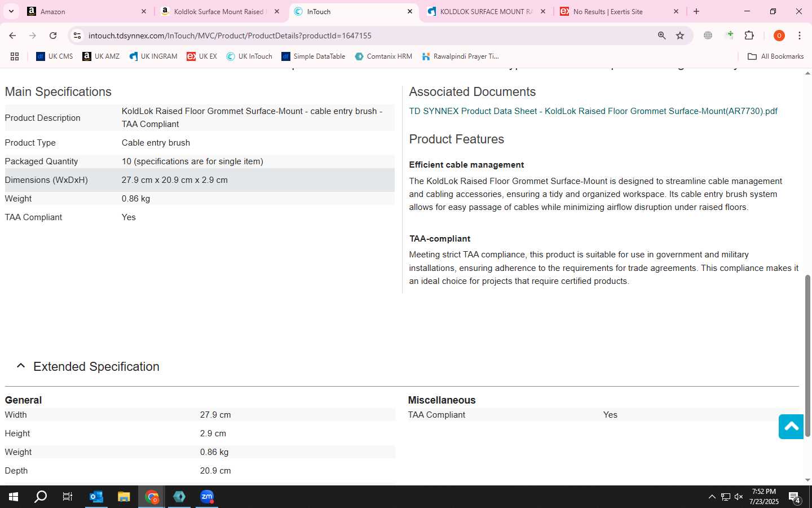
Task: Open the All Bookmarks folder
Action: click(775, 56)
